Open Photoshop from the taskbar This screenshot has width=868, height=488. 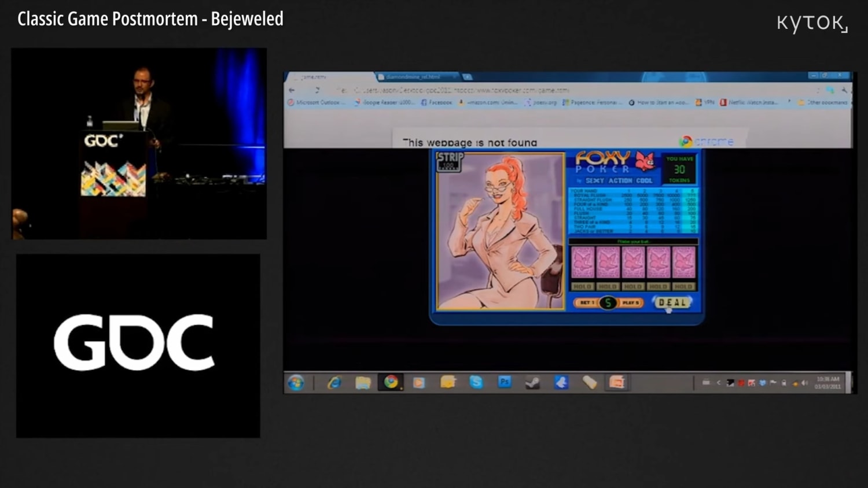pyautogui.click(x=505, y=382)
